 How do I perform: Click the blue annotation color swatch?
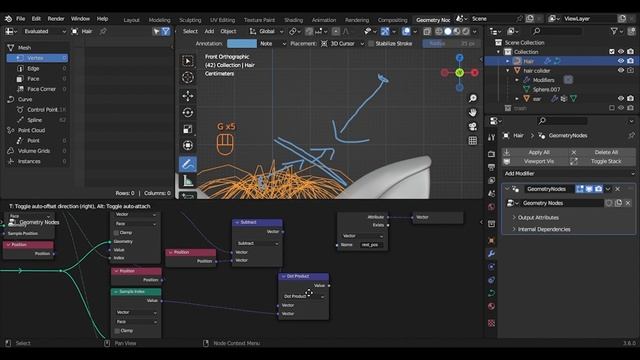242,44
